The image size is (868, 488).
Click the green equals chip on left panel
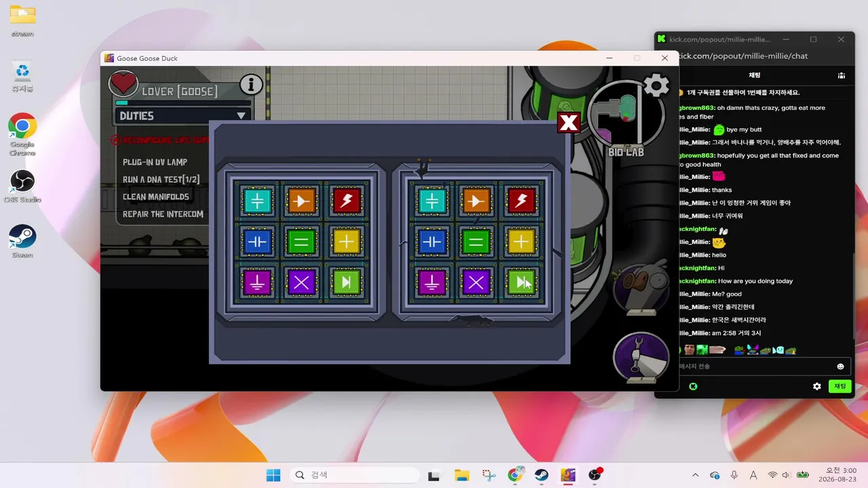click(301, 241)
